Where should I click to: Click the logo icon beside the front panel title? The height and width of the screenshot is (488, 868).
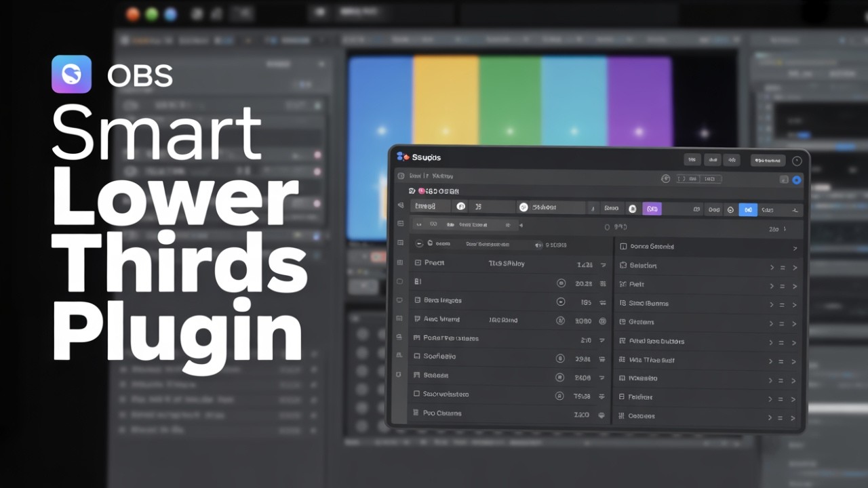click(x=403, y=157)
